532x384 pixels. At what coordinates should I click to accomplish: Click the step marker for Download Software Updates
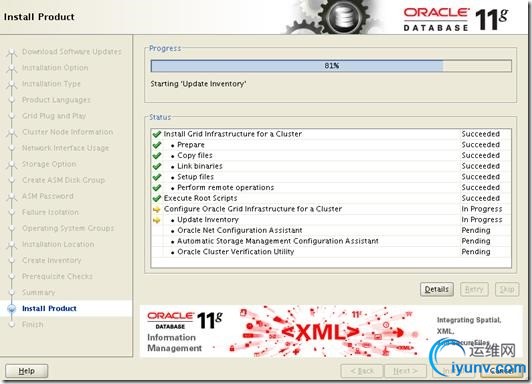[x=12, y=52]
